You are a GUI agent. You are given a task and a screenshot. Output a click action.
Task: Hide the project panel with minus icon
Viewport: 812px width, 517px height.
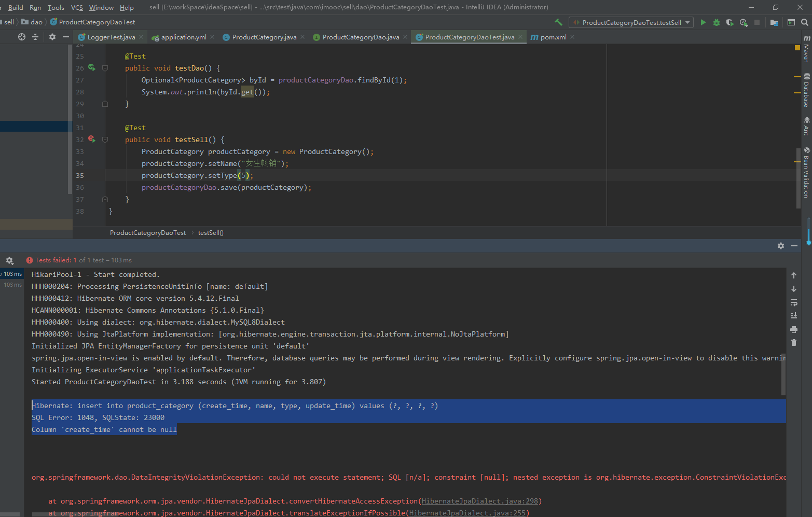(65, 37)
